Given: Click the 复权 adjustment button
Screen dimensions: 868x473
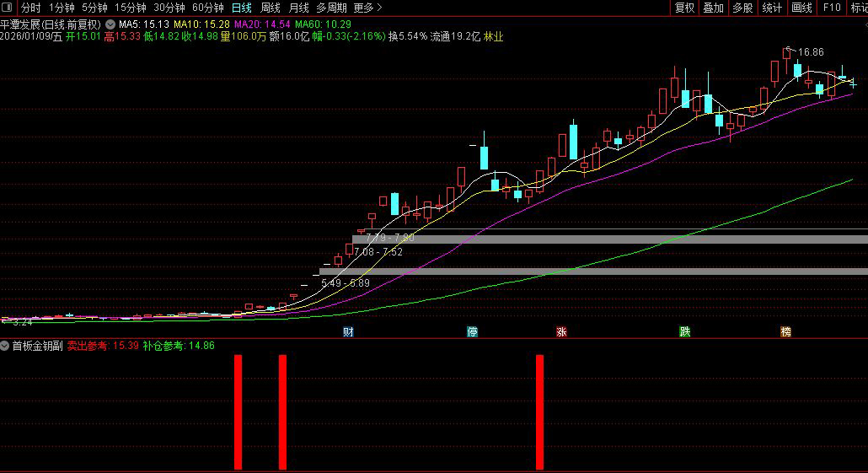Looking at the screenshot, I should (684, 8).
